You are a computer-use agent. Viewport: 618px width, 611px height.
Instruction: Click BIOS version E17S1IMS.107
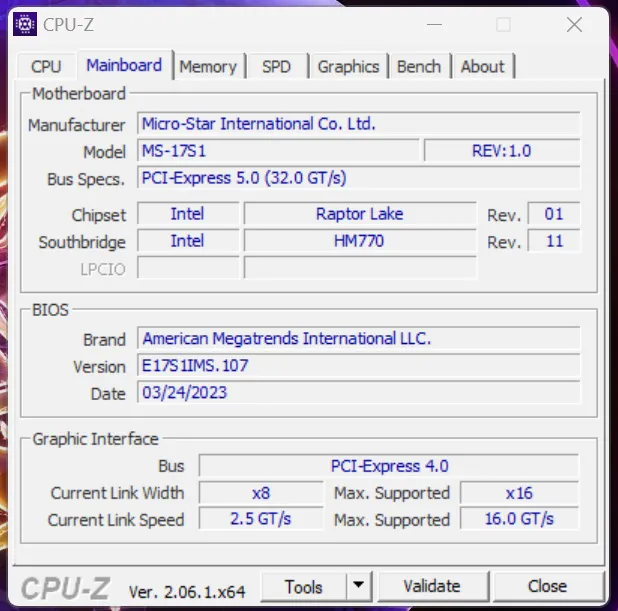coord(358,365)
